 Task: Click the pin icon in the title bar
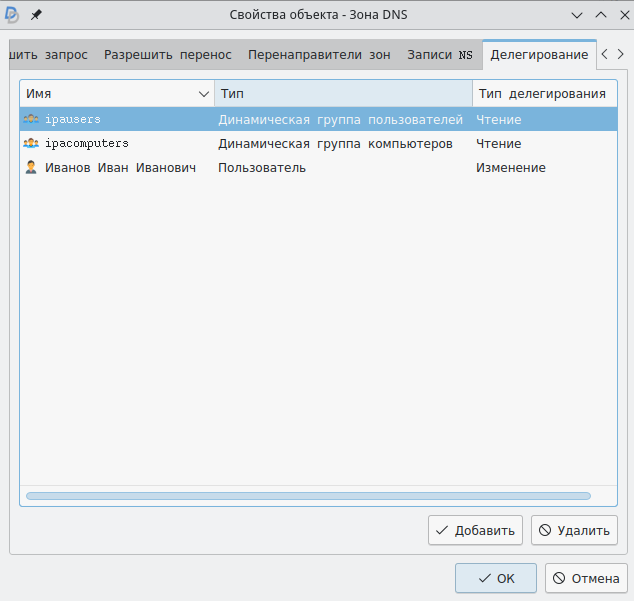pos(37,15)
